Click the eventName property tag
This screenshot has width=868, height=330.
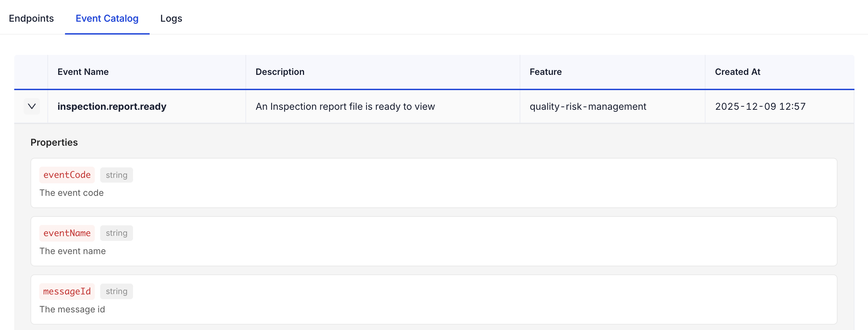point(67,233)
